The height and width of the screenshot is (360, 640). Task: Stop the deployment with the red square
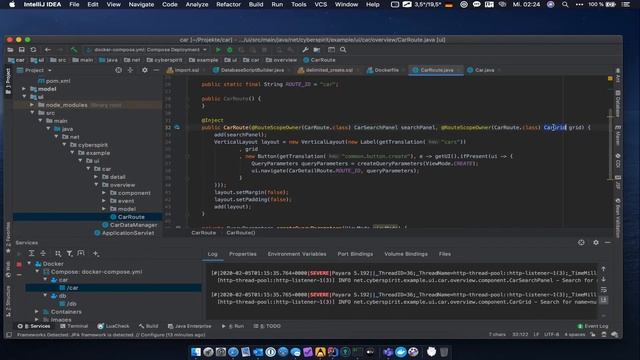click(x=19, y=264)
